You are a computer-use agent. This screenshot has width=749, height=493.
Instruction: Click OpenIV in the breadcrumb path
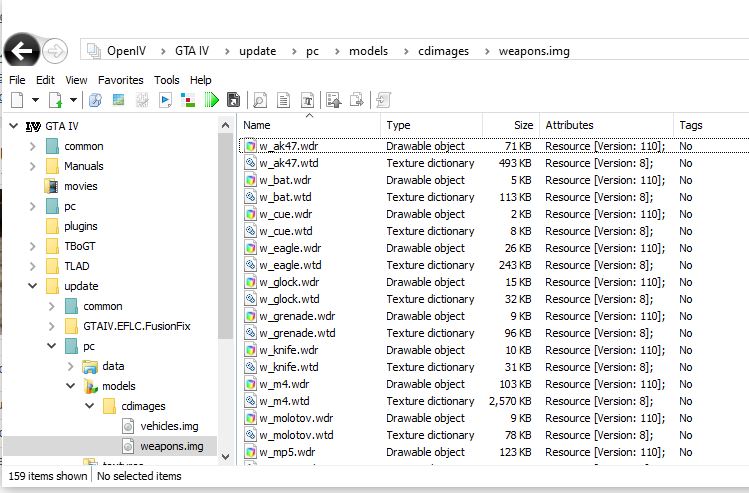(126, 51)
